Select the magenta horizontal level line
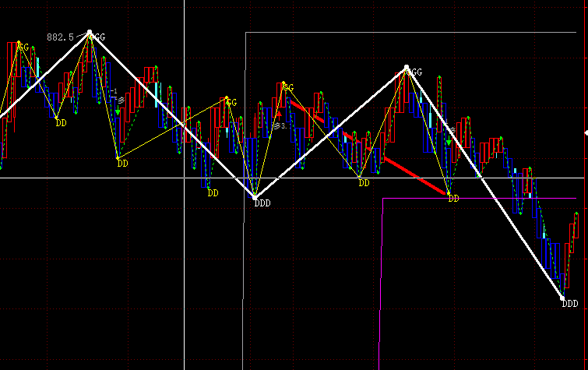The image size is (588, 370). pos(479,198)
